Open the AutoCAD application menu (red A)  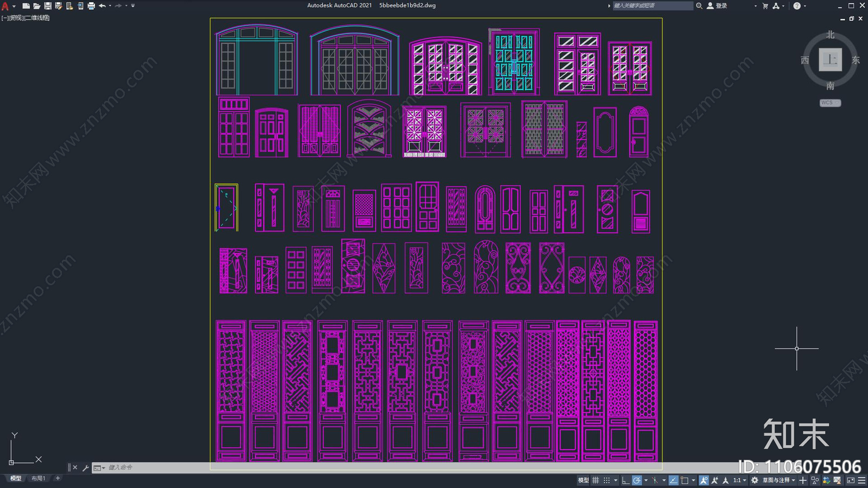pos(5,6)
